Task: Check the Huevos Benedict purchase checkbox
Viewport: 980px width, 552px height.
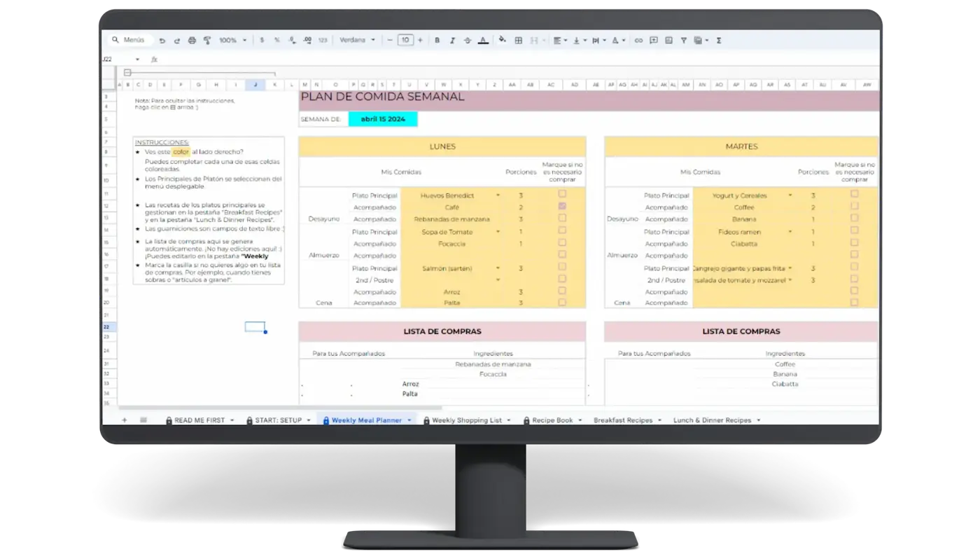Action: (562, 195)
